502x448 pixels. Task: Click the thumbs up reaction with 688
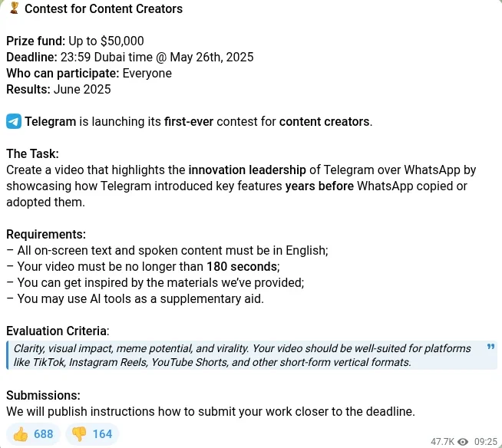point(33,434)
